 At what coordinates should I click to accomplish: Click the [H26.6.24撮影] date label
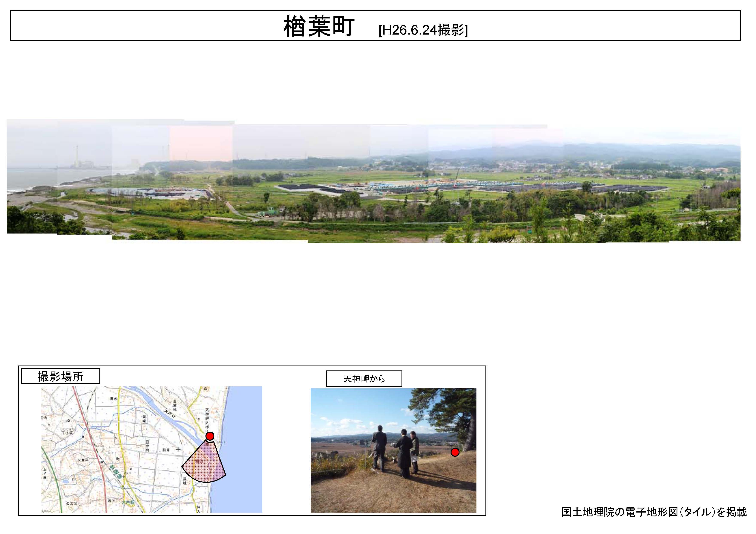tap(423, 30)
